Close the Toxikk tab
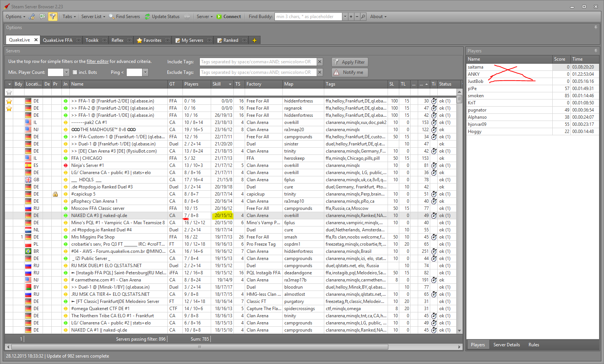Image resolution: width=604 pixels, height=364 pixels. coord(104,40)
